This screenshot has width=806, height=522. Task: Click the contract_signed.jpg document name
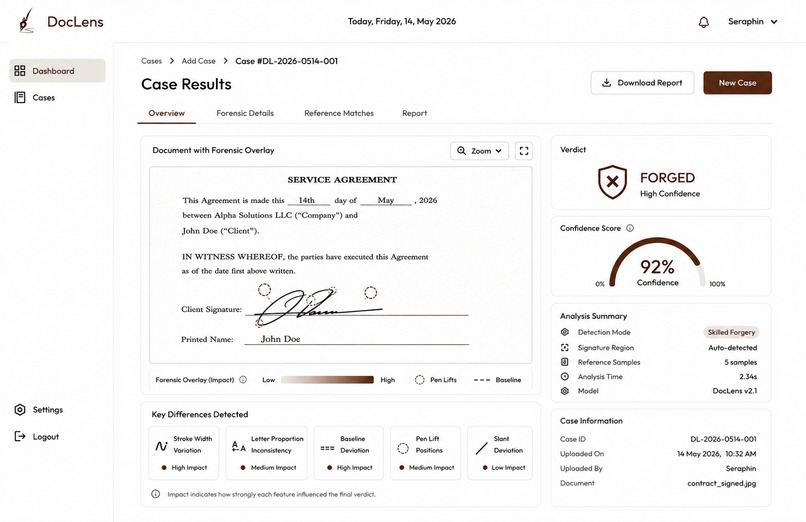722,483
